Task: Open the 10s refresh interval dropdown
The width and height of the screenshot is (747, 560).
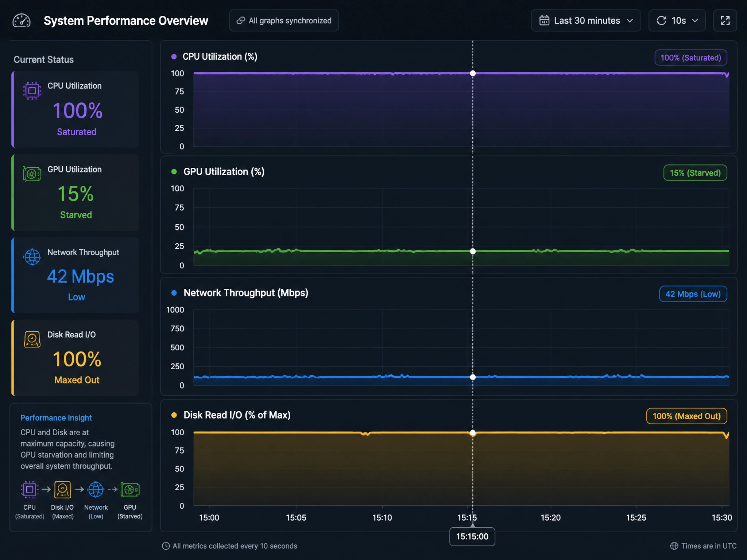Action: point(677,21)
